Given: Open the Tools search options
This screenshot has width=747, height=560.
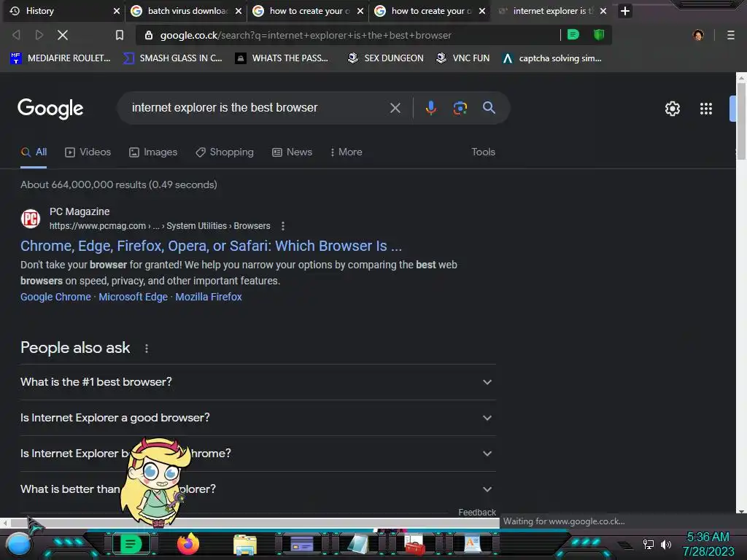Looking at the screenshot, I should 483,152.
